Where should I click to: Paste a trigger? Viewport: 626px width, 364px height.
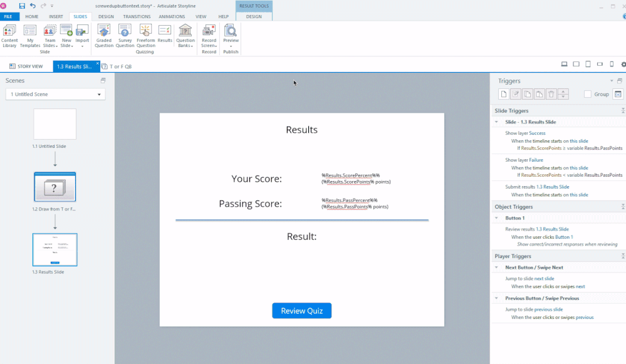pos(540,94)
